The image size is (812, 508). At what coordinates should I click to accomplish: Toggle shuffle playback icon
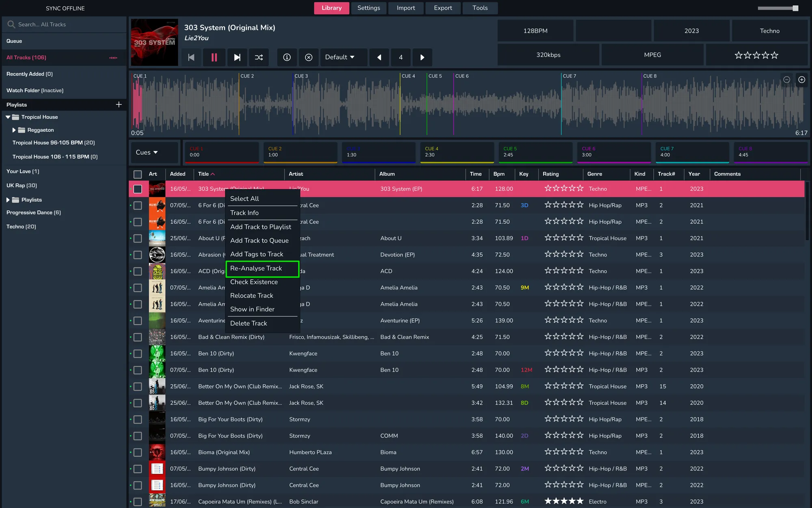click(259, 57)
